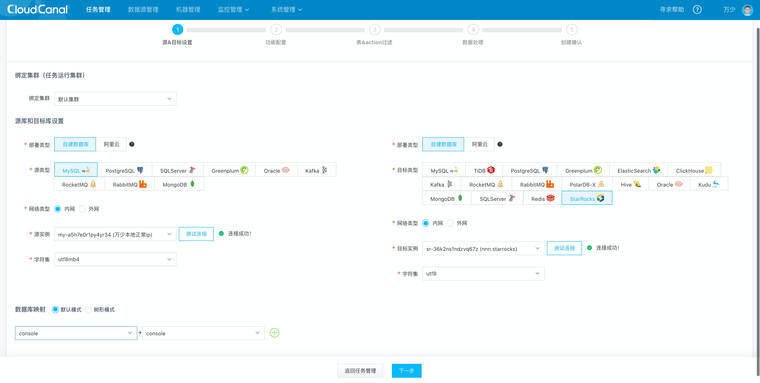Viewport: 760px width, 383px height.
Task: Open the source 字符集 utf8mb4 dropdown
Action: [115, 259]
